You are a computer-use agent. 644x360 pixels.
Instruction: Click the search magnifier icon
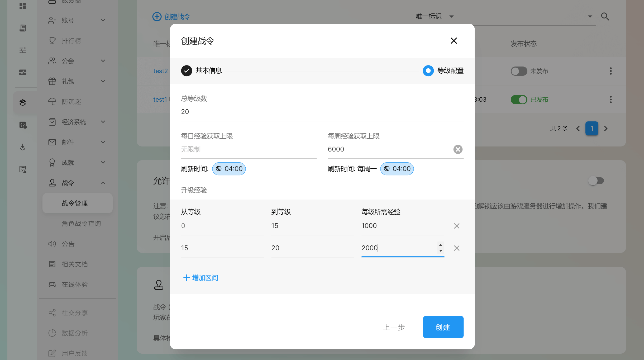click(605, 17)
